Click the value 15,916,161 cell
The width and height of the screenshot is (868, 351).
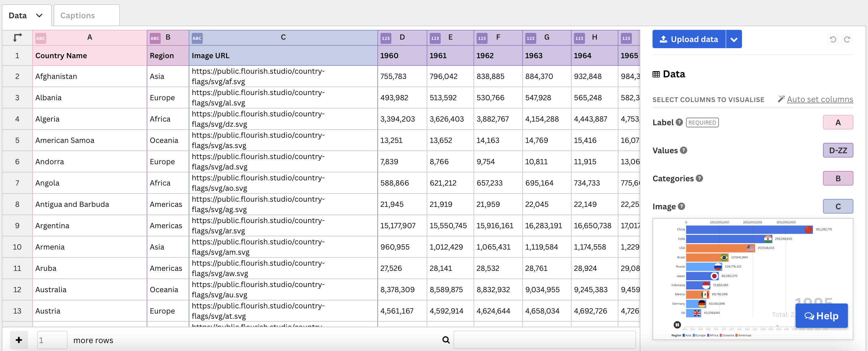[x=498, y=225]
